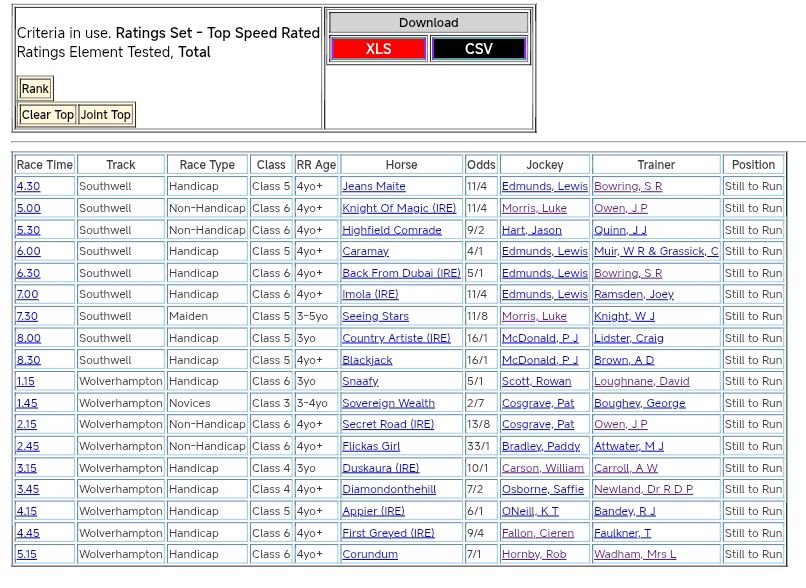Image resolution: width=806 pixels, height=588 pixels.
Task: Open the 4.30 Southwell race time link
Action: point(28,187)
